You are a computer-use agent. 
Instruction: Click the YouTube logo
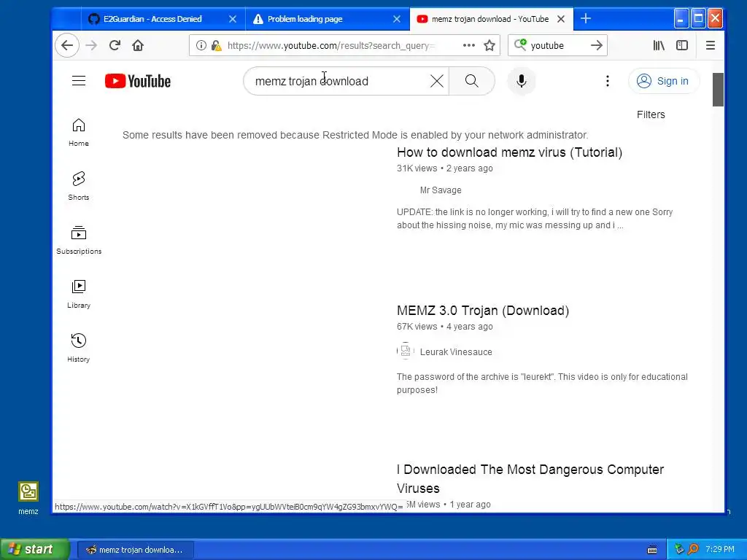(x=138, y=81)
